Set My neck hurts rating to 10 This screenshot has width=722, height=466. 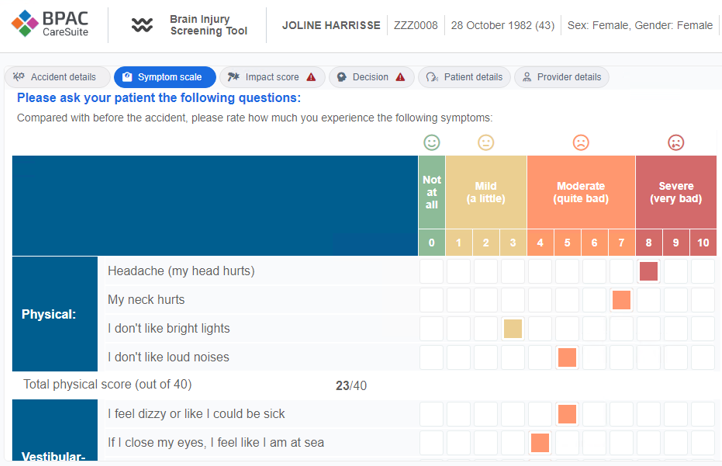703,300
